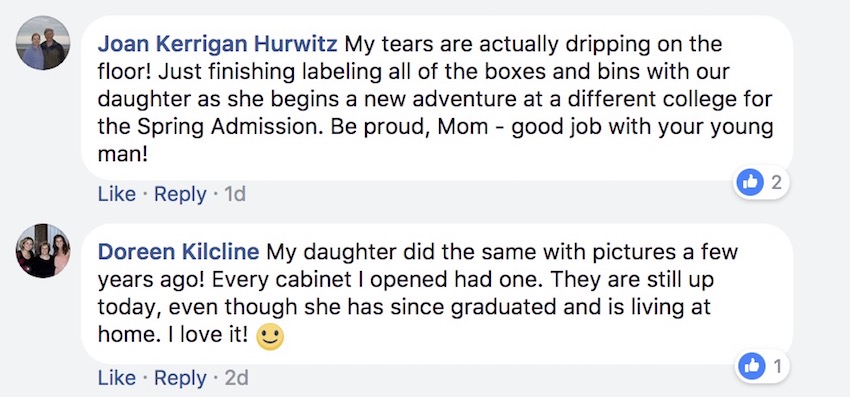The width and height of the screenshot is (850, 397).
Task: Reply to Doreen Kilcline's comment
Action: pos(180,378)
